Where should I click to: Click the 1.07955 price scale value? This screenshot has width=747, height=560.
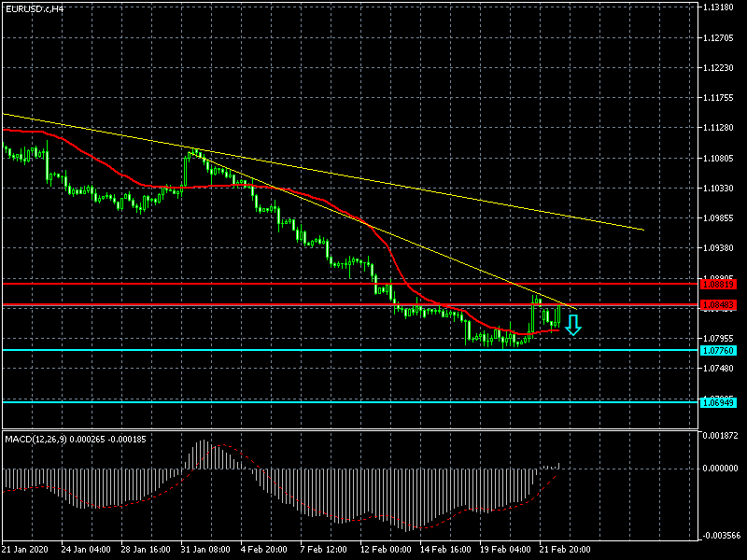[x=723, y=338]
